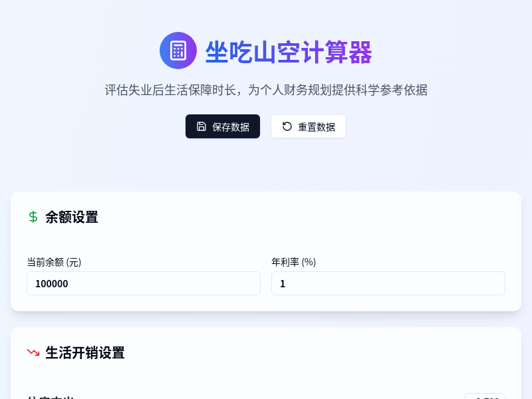532x399 pixels.
Task: Save data with the 保存数据 button
Action: coord(223,126)
